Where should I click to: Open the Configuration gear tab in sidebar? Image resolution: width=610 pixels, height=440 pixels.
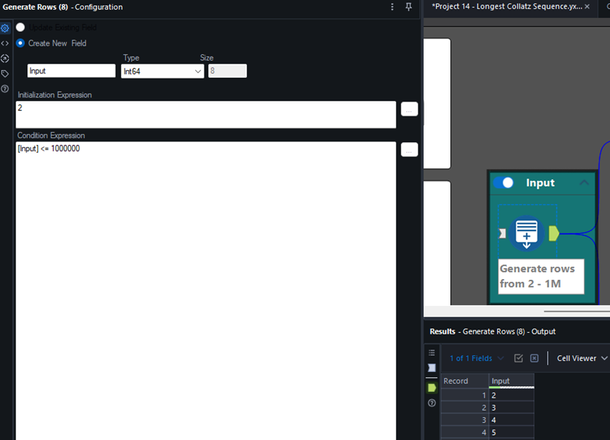coord(5,28)
